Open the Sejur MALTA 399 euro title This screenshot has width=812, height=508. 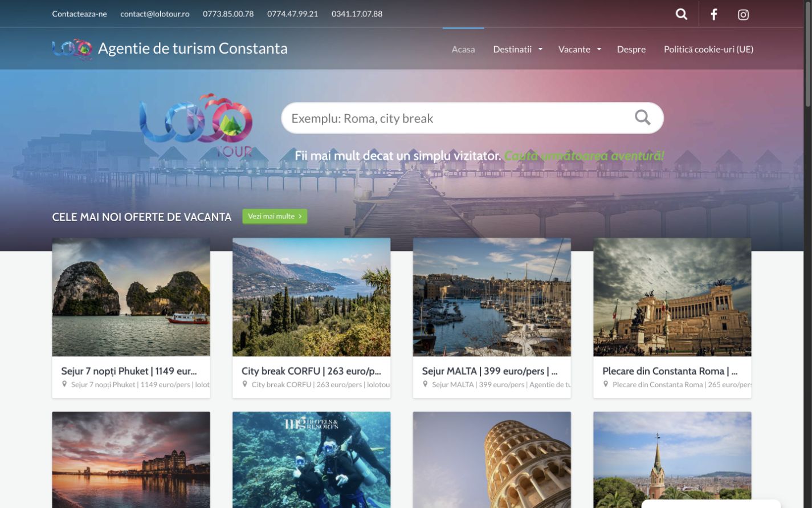tap(490, 371)
